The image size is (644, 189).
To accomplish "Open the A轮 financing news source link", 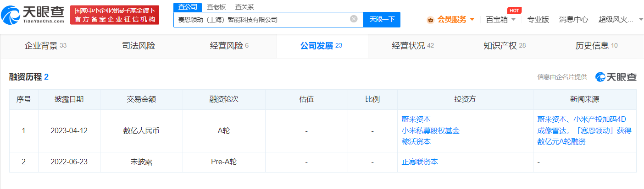I will pos(584,130).
